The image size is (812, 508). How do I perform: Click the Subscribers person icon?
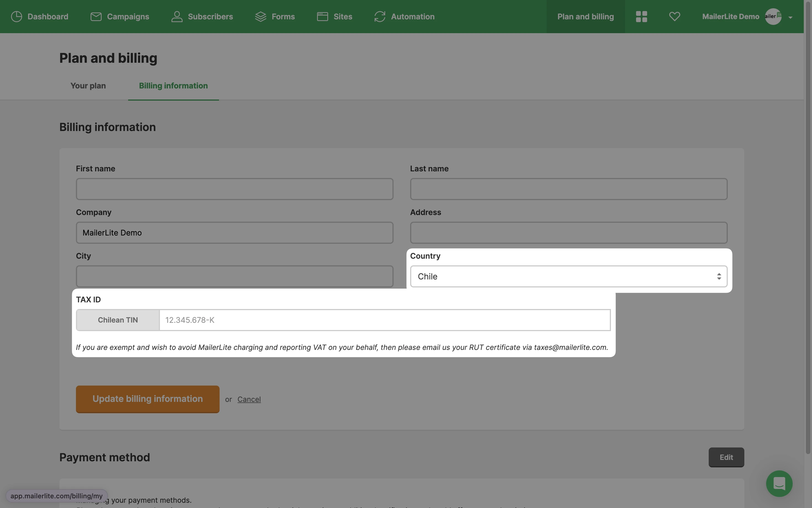coord(177,17)
